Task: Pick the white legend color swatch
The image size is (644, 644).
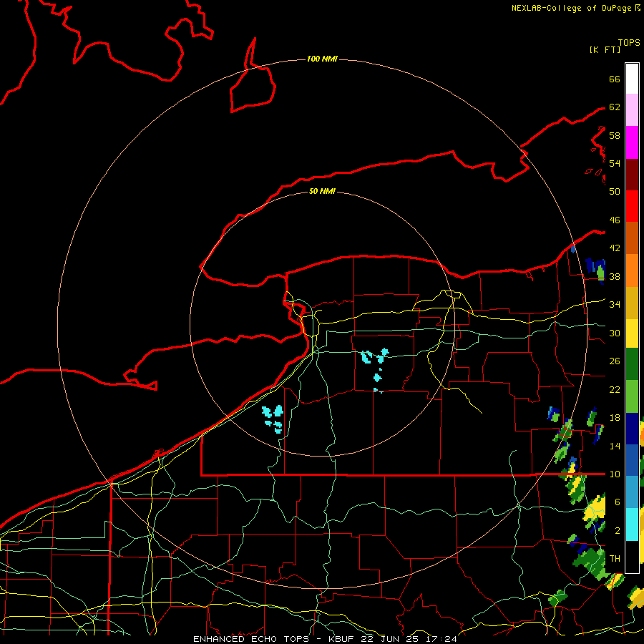Action: (632, 79)
